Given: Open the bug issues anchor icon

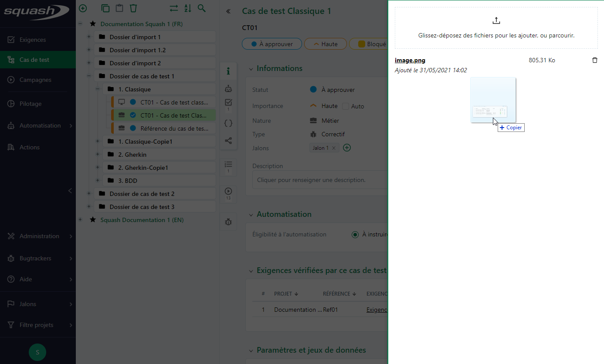Looking at the screenshot, I should pos(228,222).
